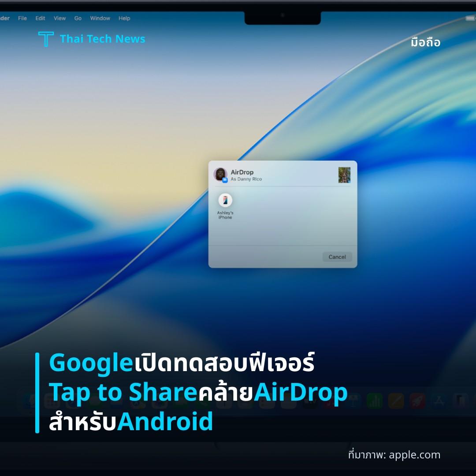
Task: Open the orange Pages icon in the Dock
Action: (396, 401)
